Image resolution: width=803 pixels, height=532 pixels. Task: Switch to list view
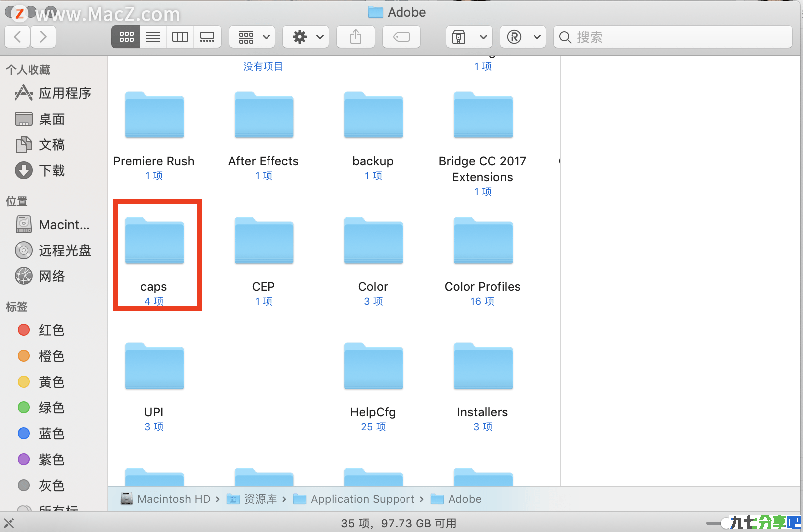pyautogui.click(x=153, y=37)
